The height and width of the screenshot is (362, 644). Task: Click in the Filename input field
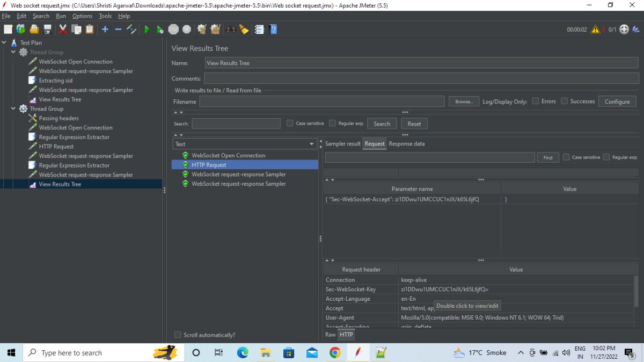point(322,102)
